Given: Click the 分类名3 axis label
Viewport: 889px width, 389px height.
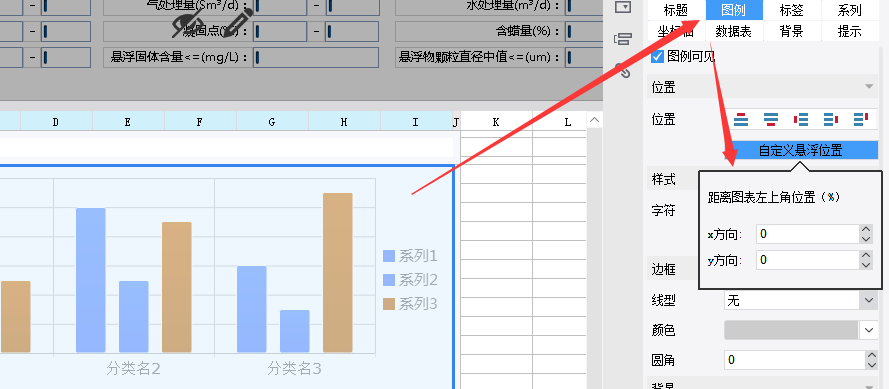Looking at the screenshot, I should click(294, 369).
